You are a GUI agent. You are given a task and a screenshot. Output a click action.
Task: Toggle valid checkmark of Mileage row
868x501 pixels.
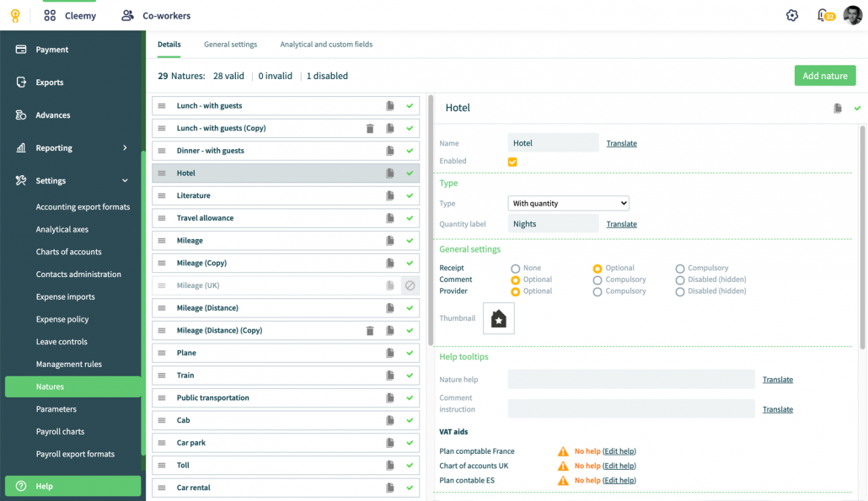pos(410,241)
